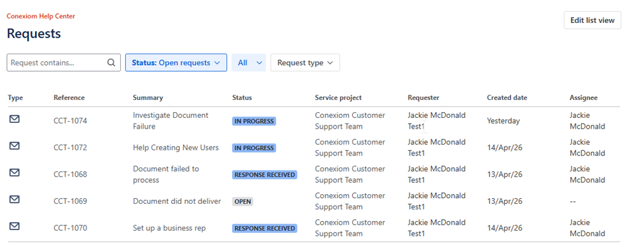The height and width of the screenshot is (249, 644).
Task: Click email type icon for CCT-1074
Action: coord(15,119)
